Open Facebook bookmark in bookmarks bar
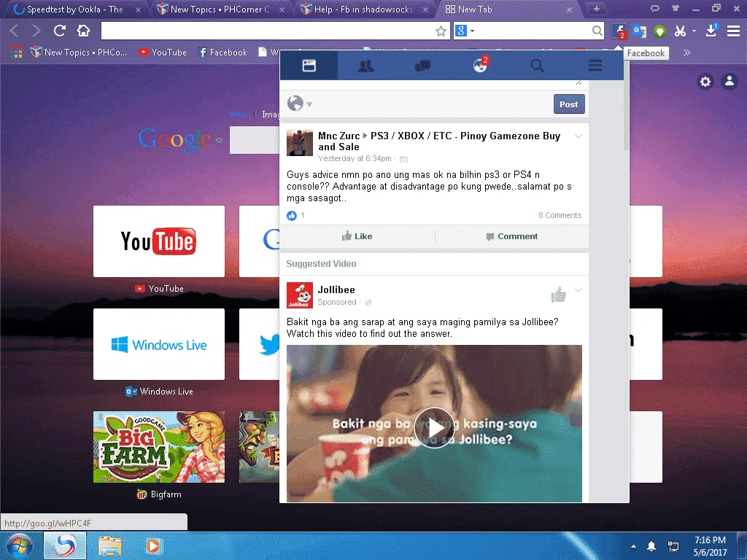The height and width of the screenshot is (560, 747). coord(222,52)
